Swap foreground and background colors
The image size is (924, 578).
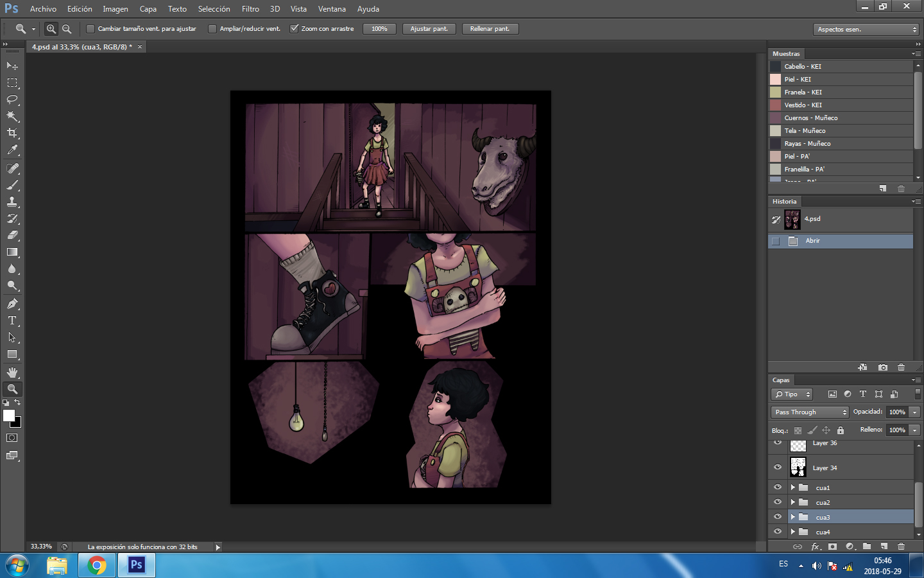pyautogui.click(x=18, y=403)
